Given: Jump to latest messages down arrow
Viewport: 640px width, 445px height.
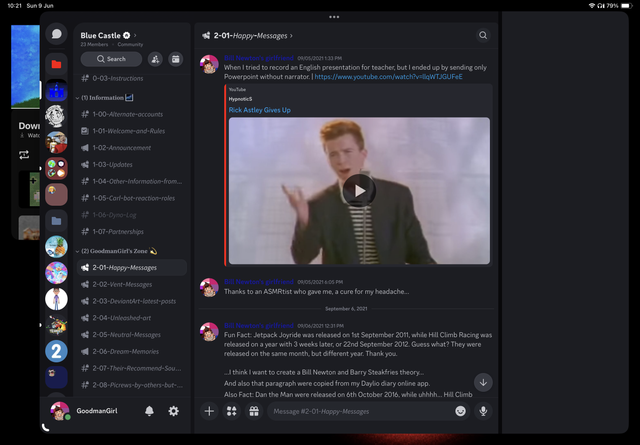Looking at the screenshot, I should [483, 383].
